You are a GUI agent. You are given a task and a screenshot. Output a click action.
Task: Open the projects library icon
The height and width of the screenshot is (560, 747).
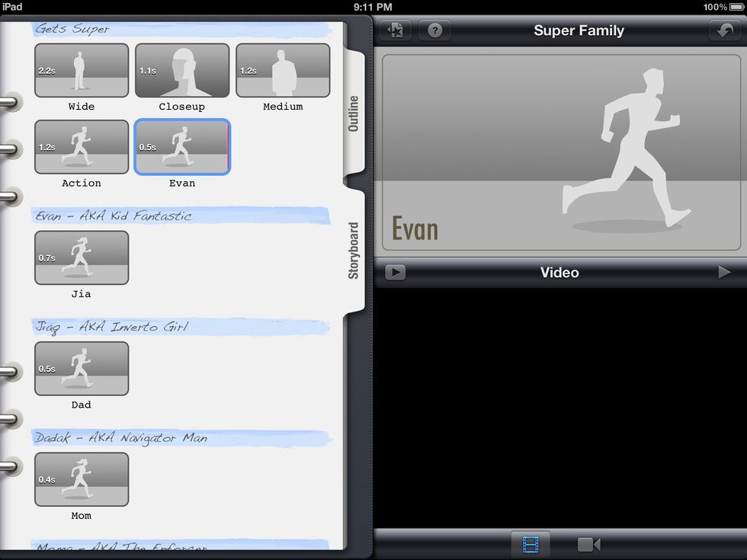coord(396,30)
